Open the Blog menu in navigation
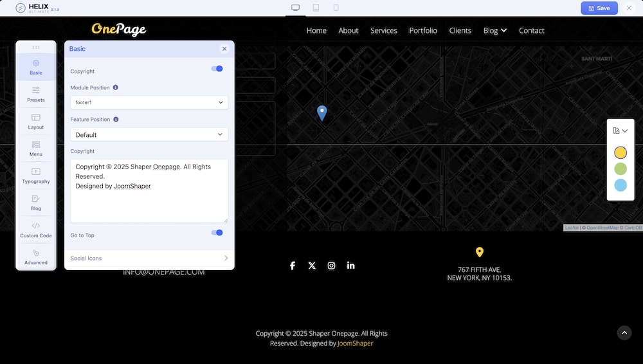Image resolution: width=643 pixels, height=364 pixels. [494, 30]
